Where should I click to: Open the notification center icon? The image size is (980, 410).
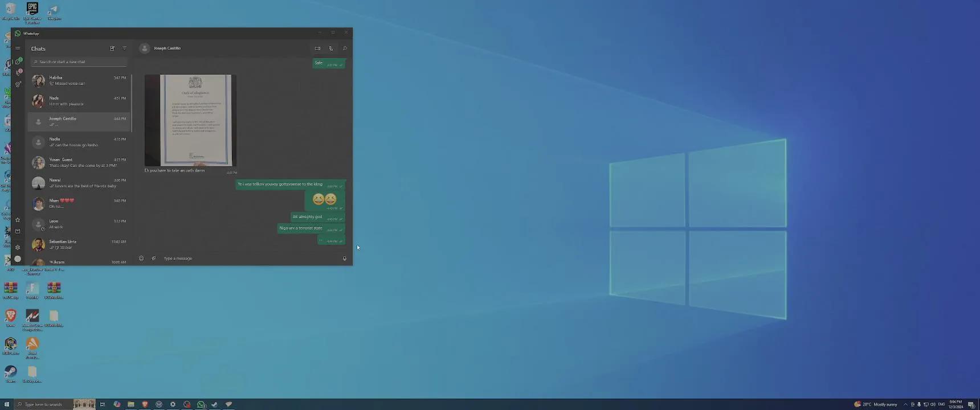[971, 404]
